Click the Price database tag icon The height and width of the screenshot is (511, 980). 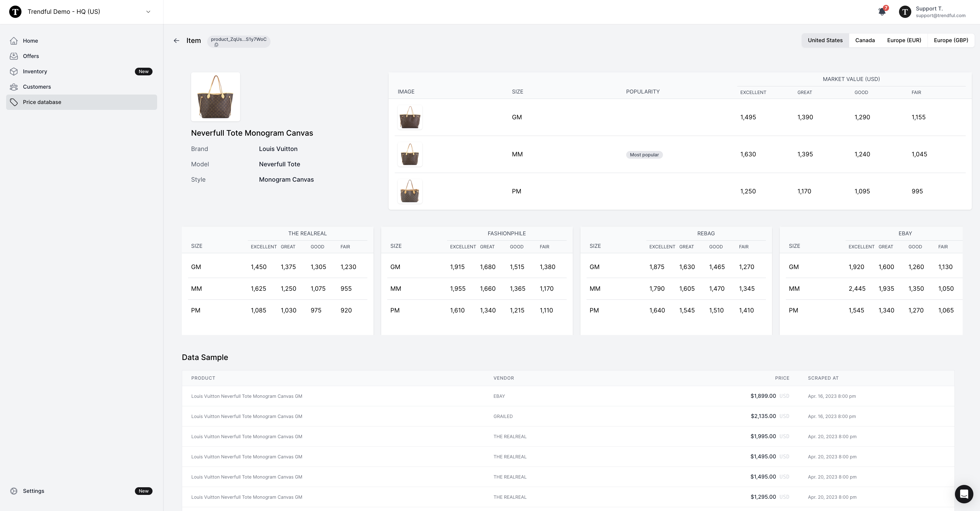pos(14,102)
